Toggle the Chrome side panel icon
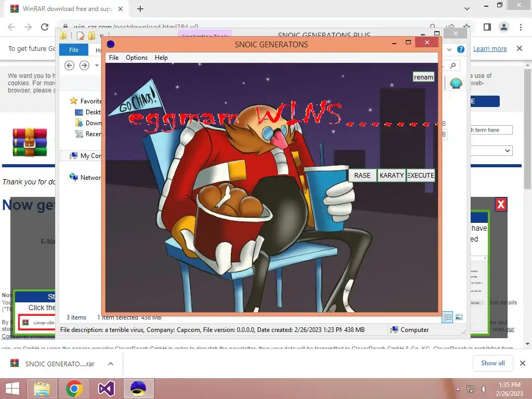532x399 pixels. point(487,27)
